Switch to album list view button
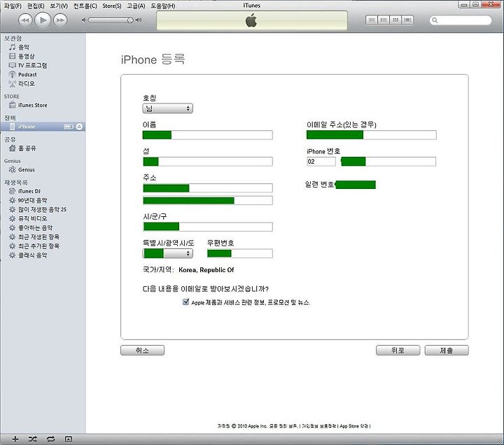 [384, 20]
